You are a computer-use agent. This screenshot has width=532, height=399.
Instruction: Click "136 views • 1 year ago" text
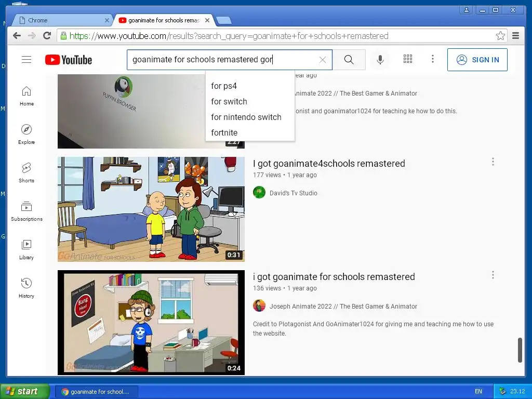(285, 288)
